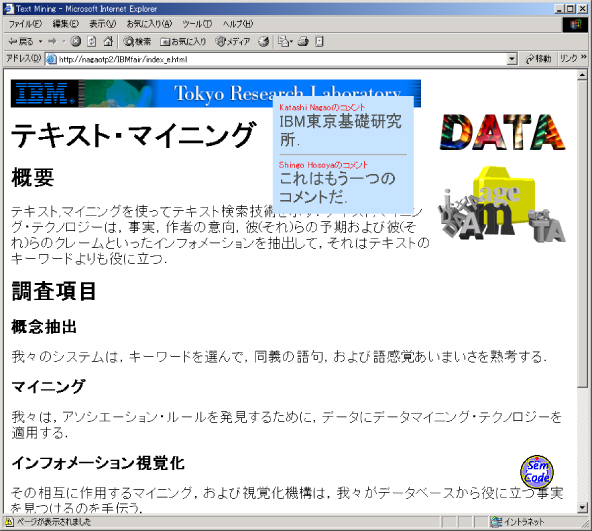The image size is (592, 531).
Task: Open the ファイル(F) menu
Action: point(25,24)
